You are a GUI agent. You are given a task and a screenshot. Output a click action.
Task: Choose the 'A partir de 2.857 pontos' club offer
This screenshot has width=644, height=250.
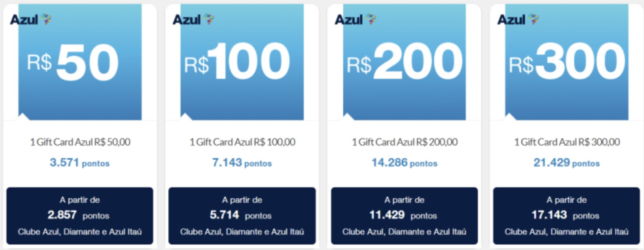(x=80, y=216)
